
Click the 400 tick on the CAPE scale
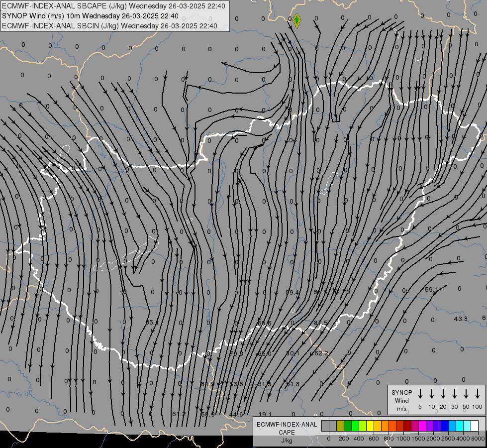[359, 439]
